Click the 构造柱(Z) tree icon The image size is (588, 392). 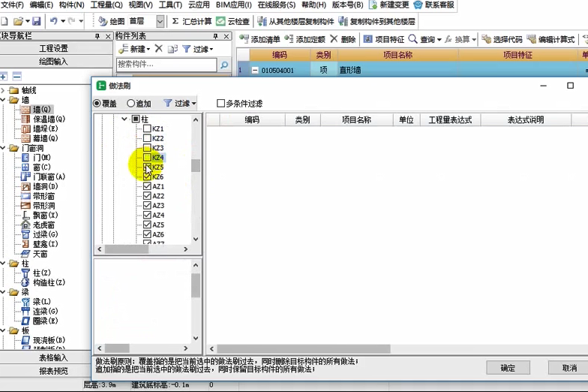click(26, 282)
